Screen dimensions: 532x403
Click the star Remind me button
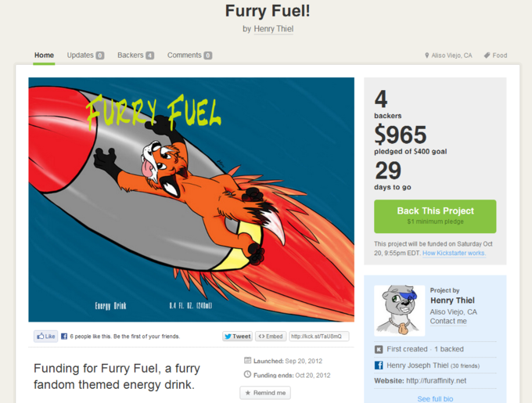tap(265, 393)
